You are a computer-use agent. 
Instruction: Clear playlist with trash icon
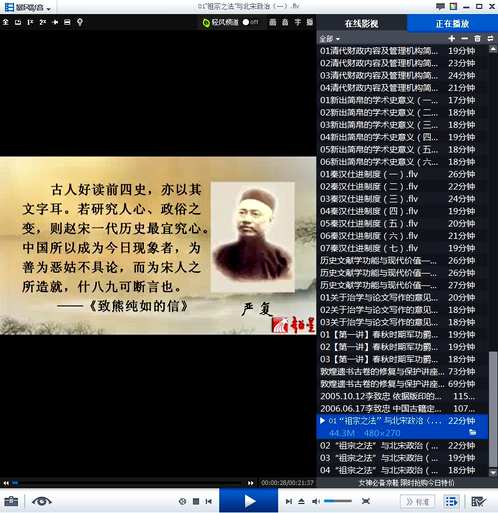pos(477,39)
